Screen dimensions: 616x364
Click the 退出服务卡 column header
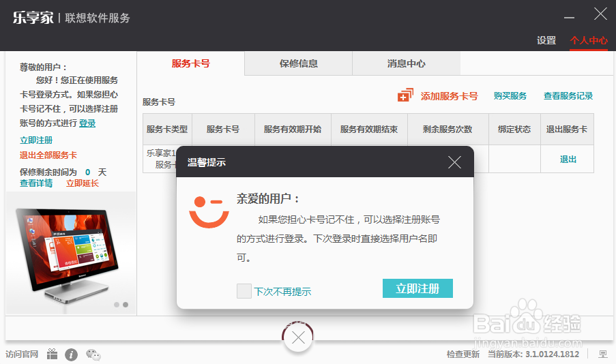(x=567, y=130)
